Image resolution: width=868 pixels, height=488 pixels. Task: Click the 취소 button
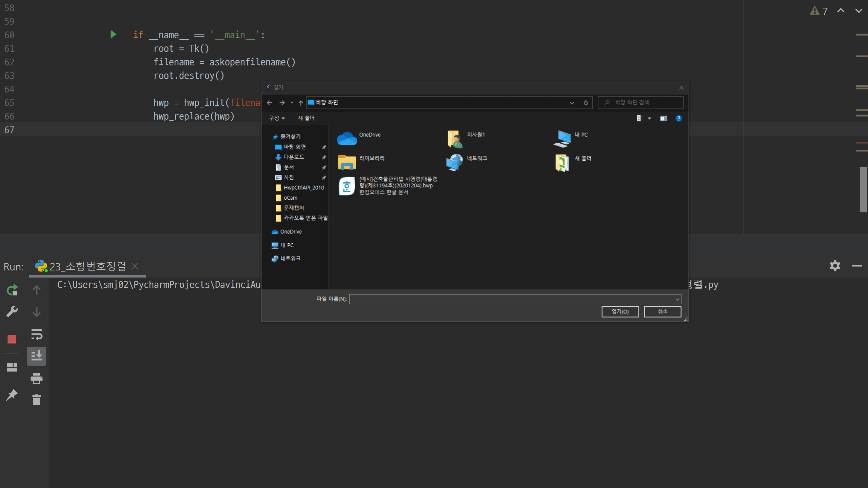tap(662, 311)
